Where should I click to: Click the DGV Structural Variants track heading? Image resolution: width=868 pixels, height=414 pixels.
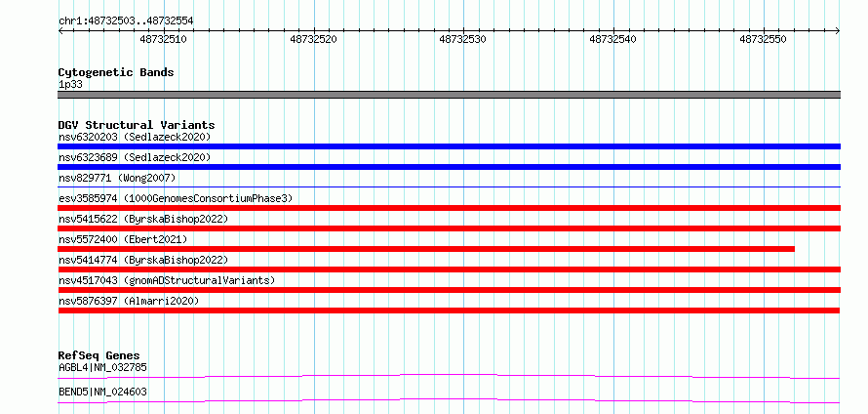point(137,125)
